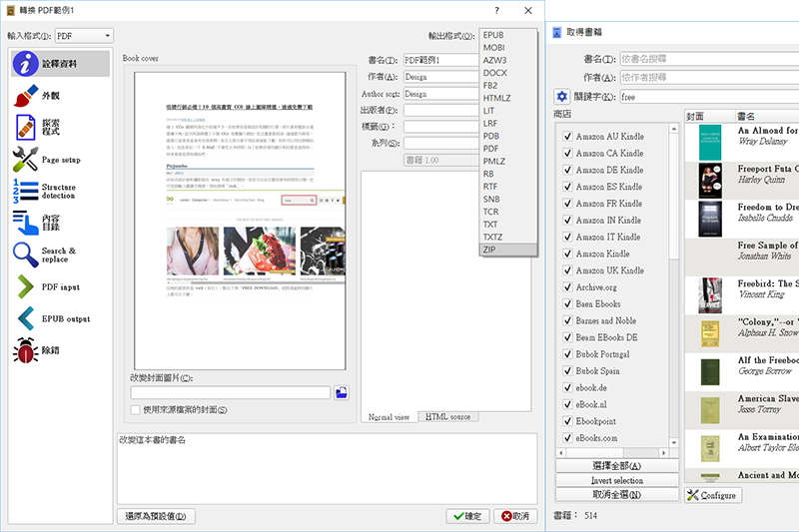Open the Metadata section with the info icon

coord(60,64)
